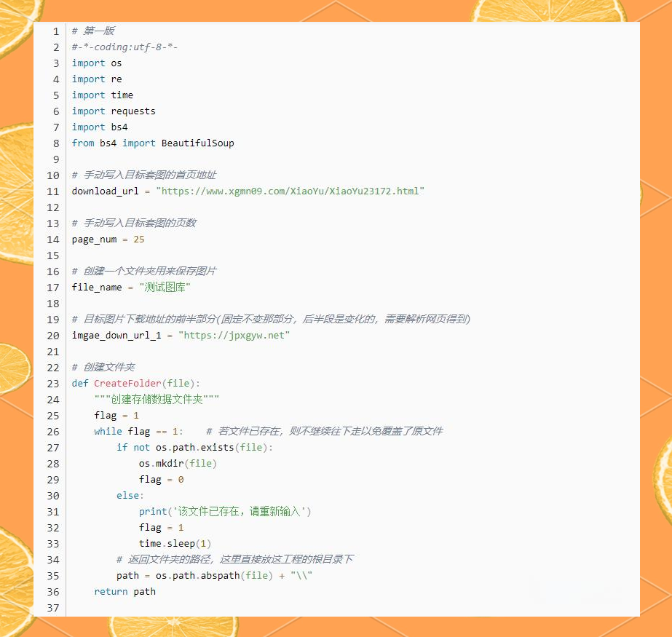Click the "https://jpxgyw.net" string
Viewport: 672px width, 637px height.
[x=234, y=335]
